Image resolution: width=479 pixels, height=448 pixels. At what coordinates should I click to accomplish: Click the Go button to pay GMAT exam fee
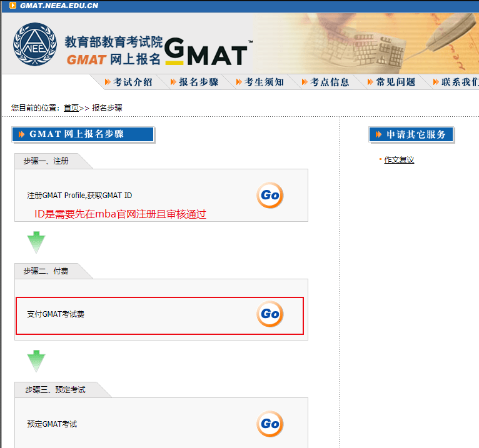270,314
